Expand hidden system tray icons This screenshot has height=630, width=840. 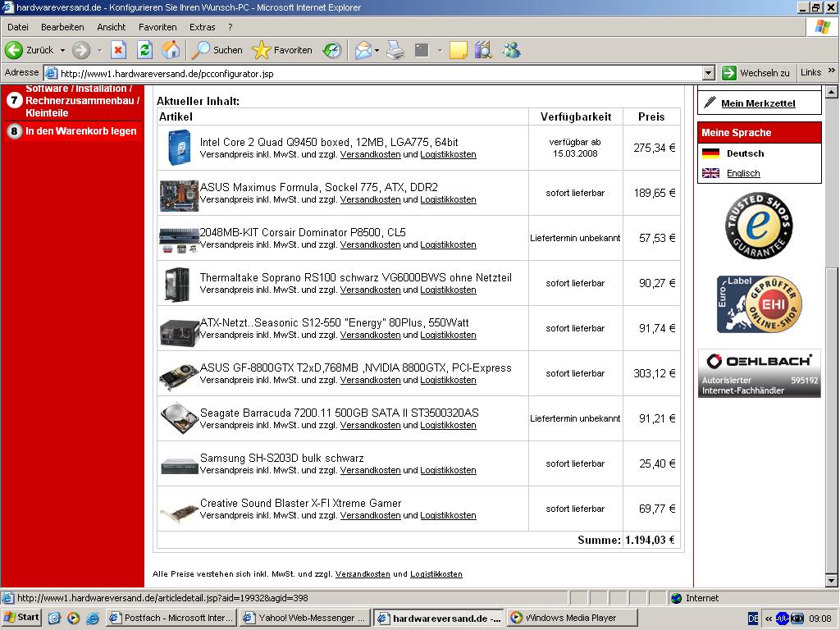[768, 619]
